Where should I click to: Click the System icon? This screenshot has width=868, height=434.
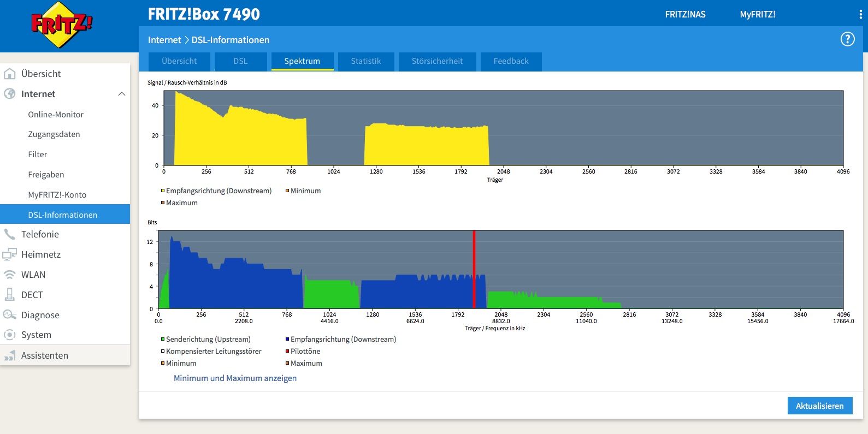10,335
